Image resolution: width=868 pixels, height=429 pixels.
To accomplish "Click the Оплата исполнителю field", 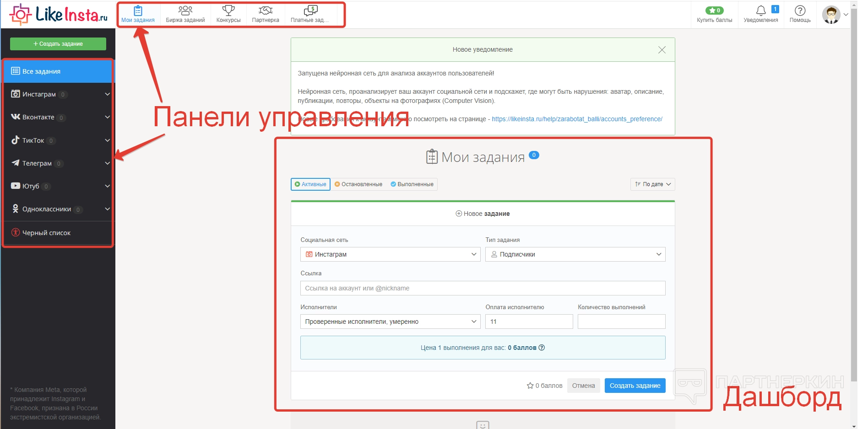I will coord(529,322).
